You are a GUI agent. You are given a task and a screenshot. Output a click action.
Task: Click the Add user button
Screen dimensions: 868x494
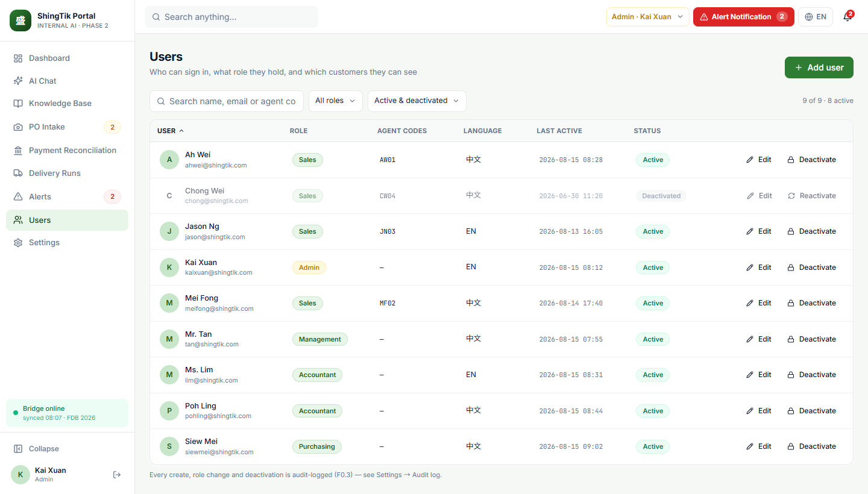(x=819, y=67)
